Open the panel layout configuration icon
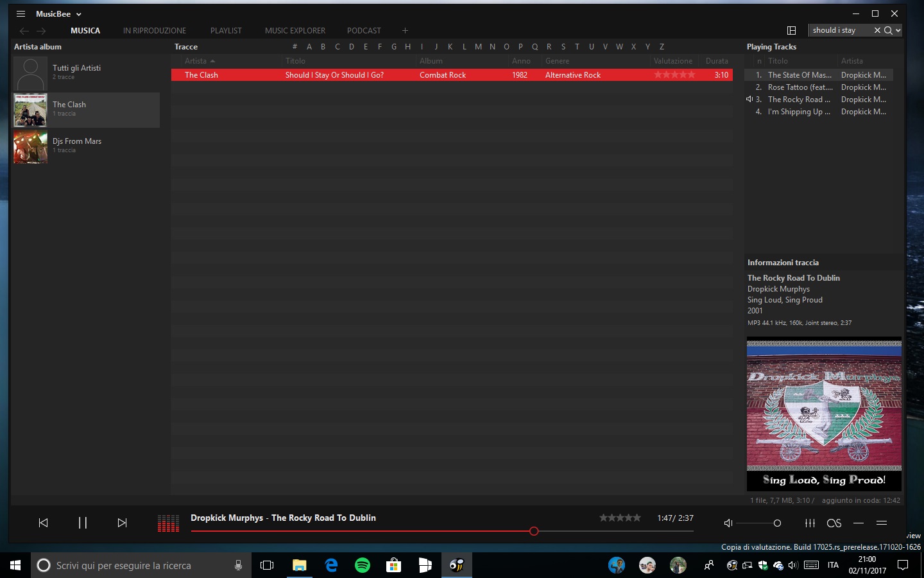 point(791,30)
